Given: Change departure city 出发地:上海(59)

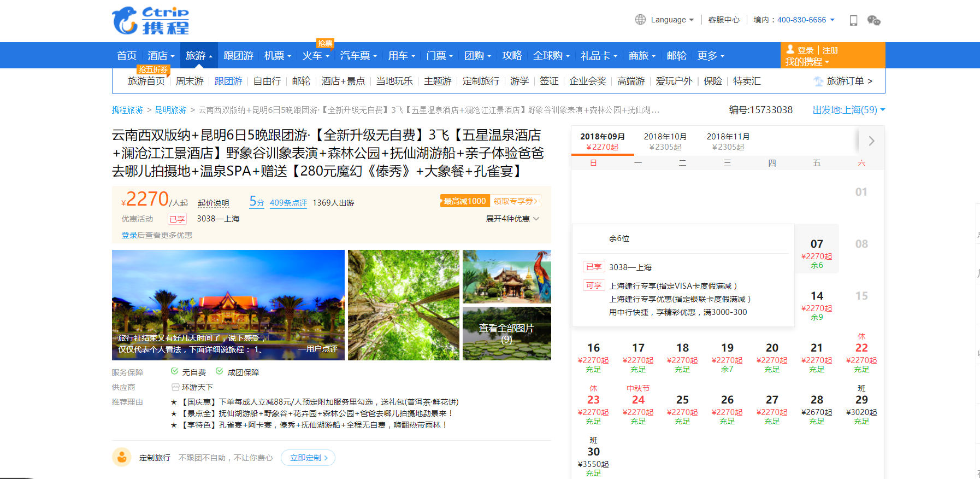Looking at the screenshot, I should [x=848, y=110].
